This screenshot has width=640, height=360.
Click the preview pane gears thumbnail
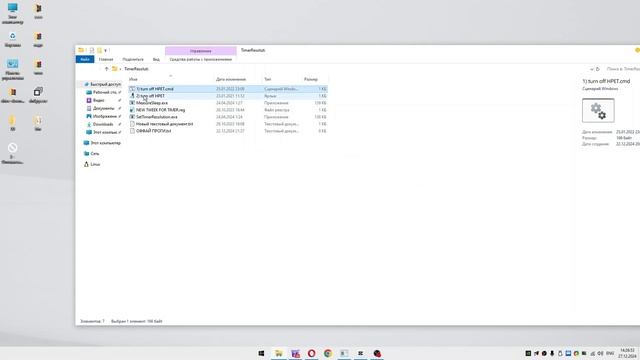point(598,110)
